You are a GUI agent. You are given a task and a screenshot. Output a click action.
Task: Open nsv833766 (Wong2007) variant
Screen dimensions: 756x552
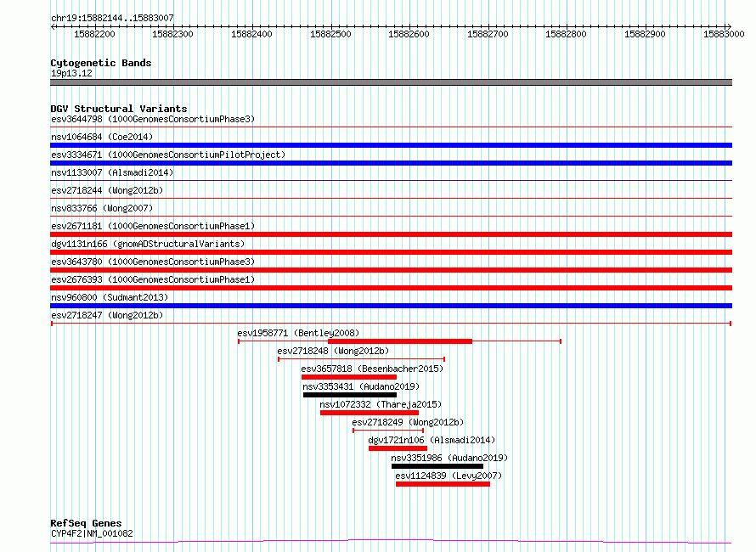102,208
